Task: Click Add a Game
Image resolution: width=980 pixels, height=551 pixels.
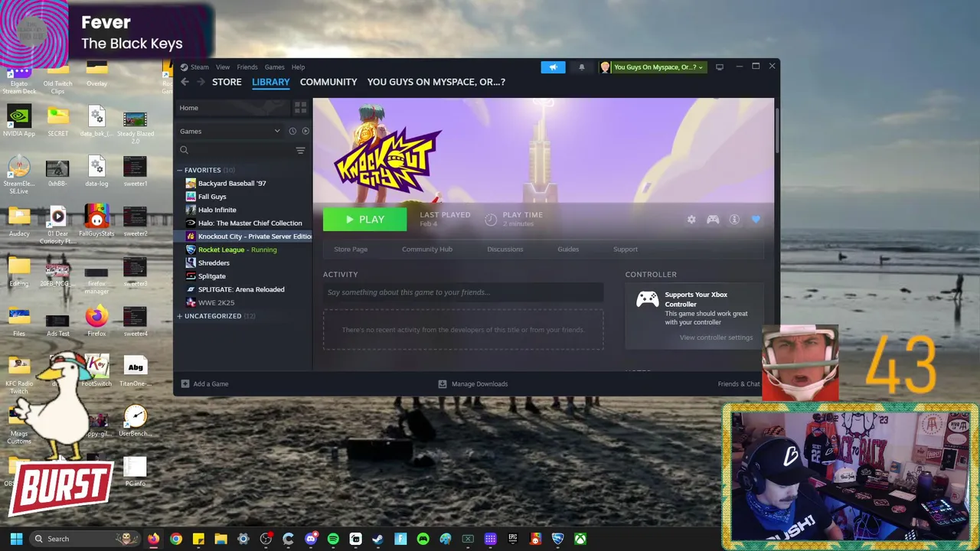Action: click(204, 384)
